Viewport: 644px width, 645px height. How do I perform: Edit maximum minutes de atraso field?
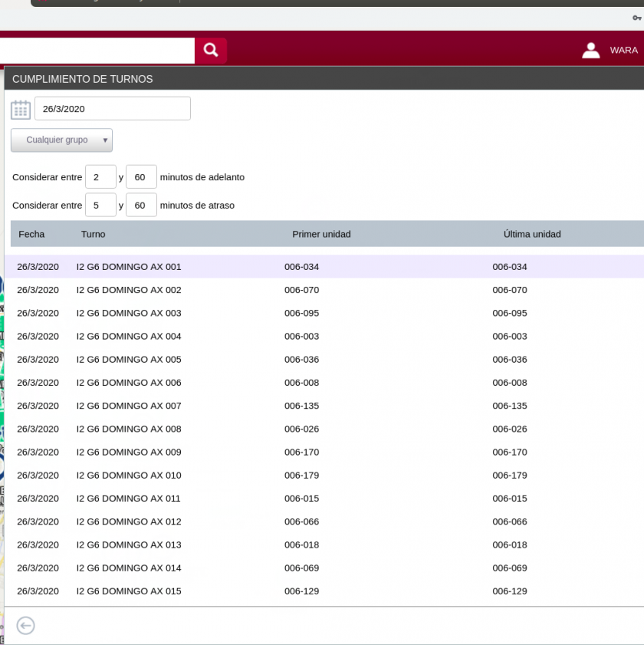[141, 206]
